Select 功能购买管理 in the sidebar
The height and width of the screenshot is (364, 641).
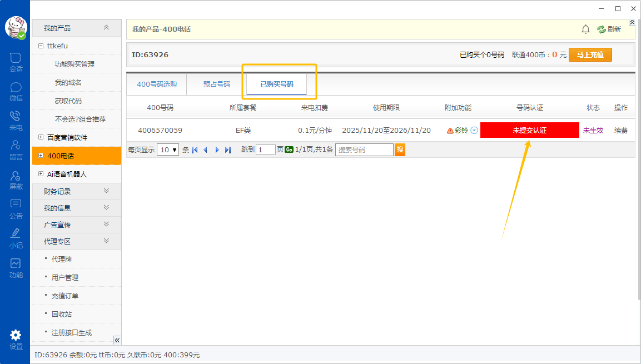[x=74, y=64]
